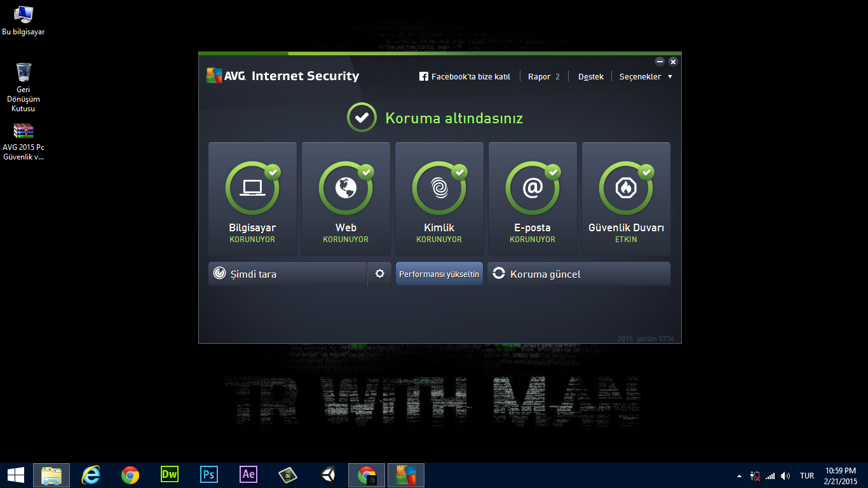This screenshot has height=488, width=868.
Task: Open the Windows Start menu
Action: tap(16, 475)
